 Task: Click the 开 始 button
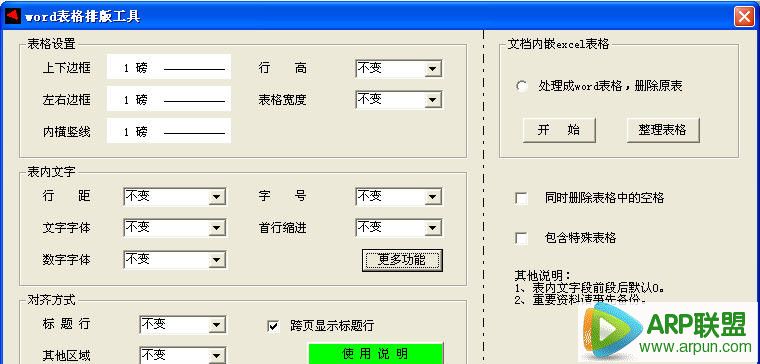[x=559, y=130]
